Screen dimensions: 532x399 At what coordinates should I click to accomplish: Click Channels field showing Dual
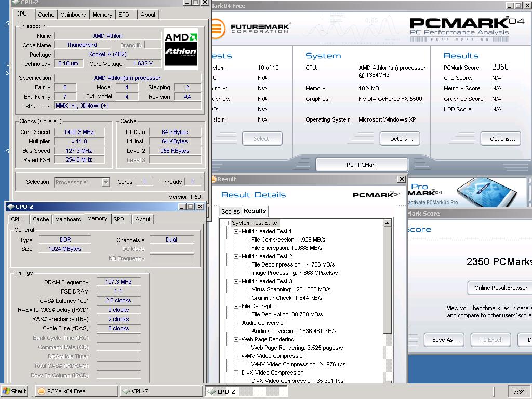click(x=171, y=240)
